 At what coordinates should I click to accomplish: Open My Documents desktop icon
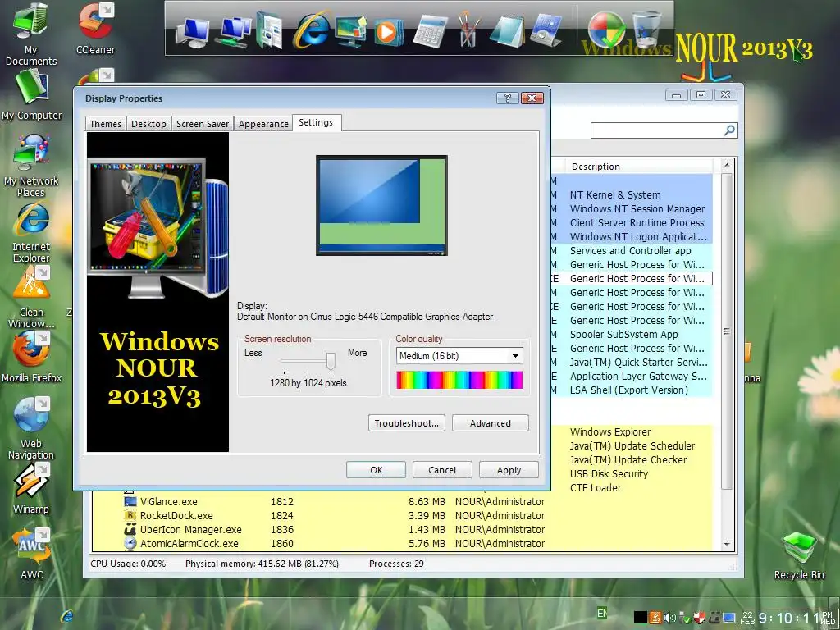point(30,33)
